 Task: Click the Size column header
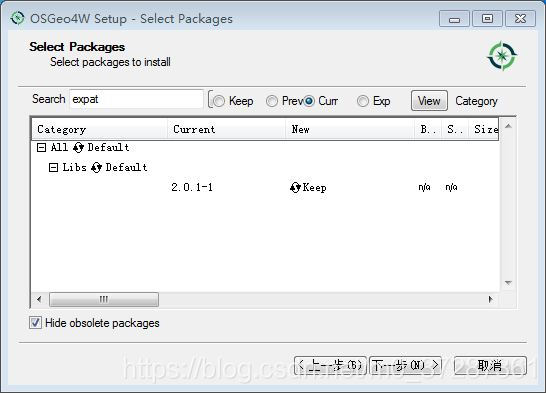[484, 129]
